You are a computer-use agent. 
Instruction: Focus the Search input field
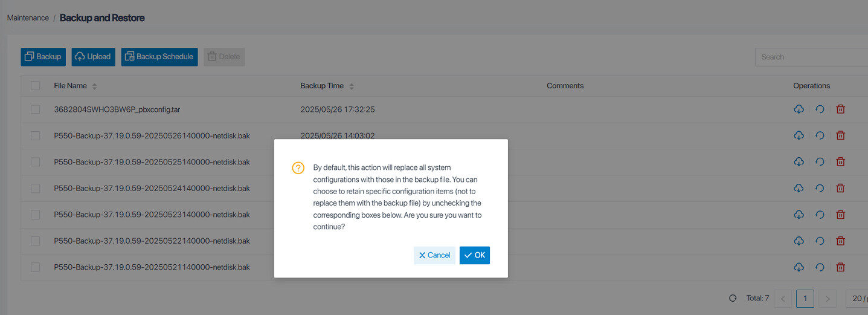[x=811, y=57]
